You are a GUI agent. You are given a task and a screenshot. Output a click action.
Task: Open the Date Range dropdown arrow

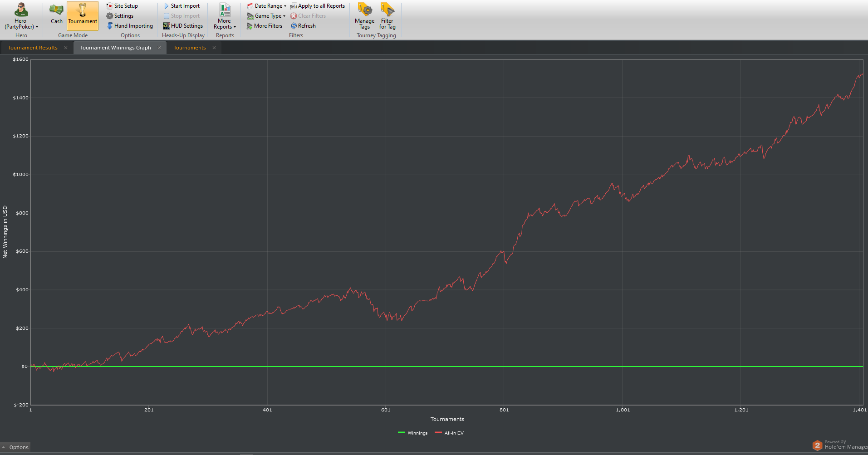(x=285, y=6)
